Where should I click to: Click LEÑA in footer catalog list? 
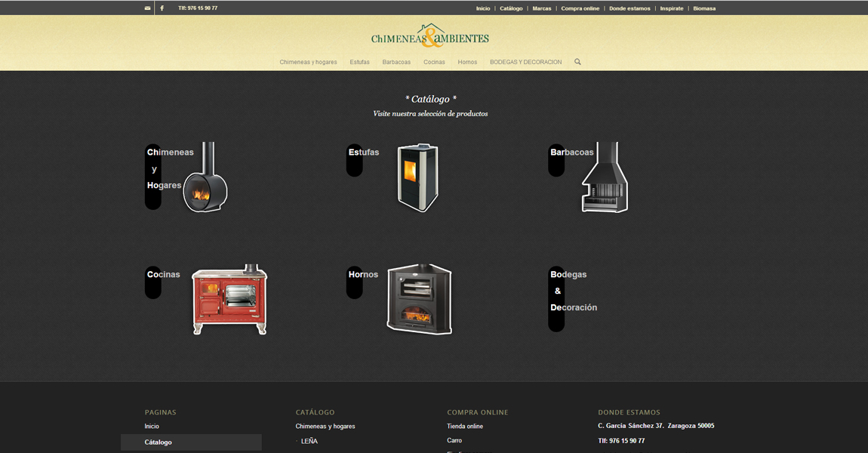point(309,442)
